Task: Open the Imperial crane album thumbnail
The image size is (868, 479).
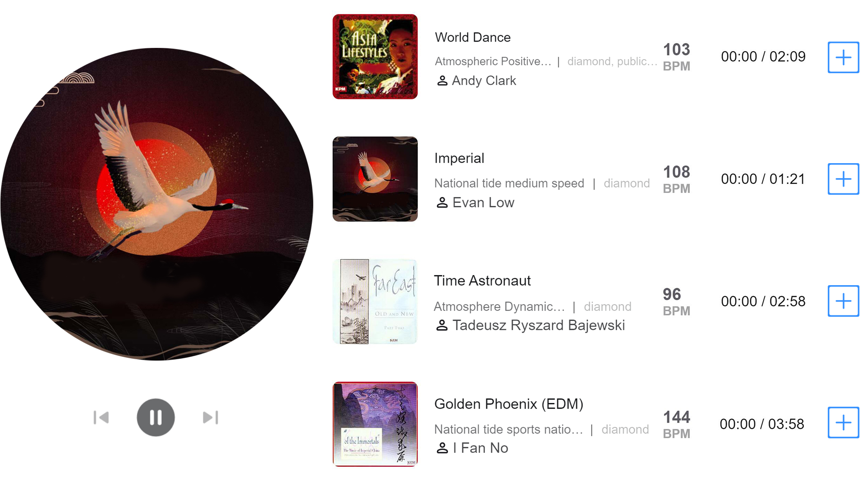Action: pyautogui.click(x=375, y=179)
